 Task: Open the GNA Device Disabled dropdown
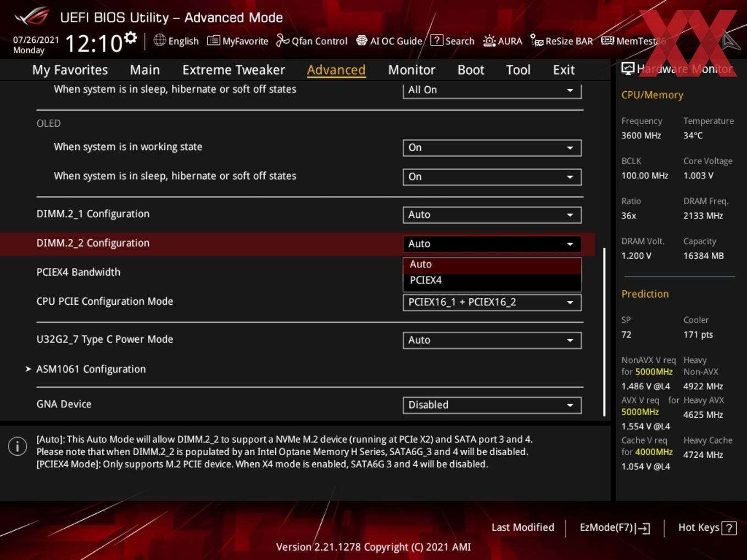coord(492,405)
